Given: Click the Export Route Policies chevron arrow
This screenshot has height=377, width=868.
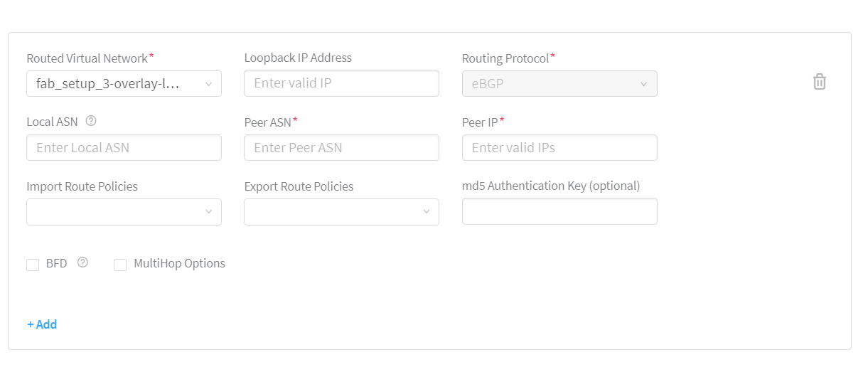Looking at the screenshot, I should point(426,212).
